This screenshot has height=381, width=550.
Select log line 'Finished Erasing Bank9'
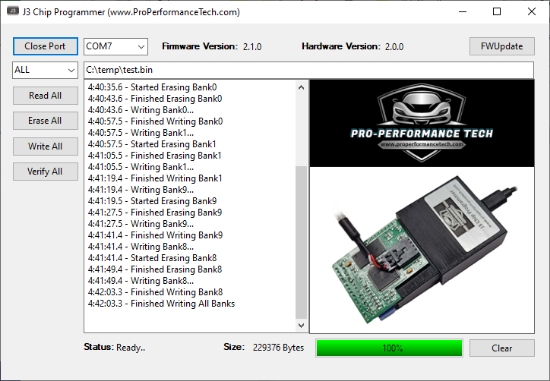155,212
